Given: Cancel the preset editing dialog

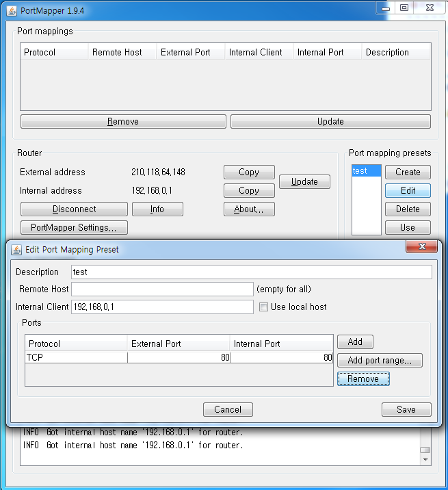Looking at the screenshot, I should [228, 409].
